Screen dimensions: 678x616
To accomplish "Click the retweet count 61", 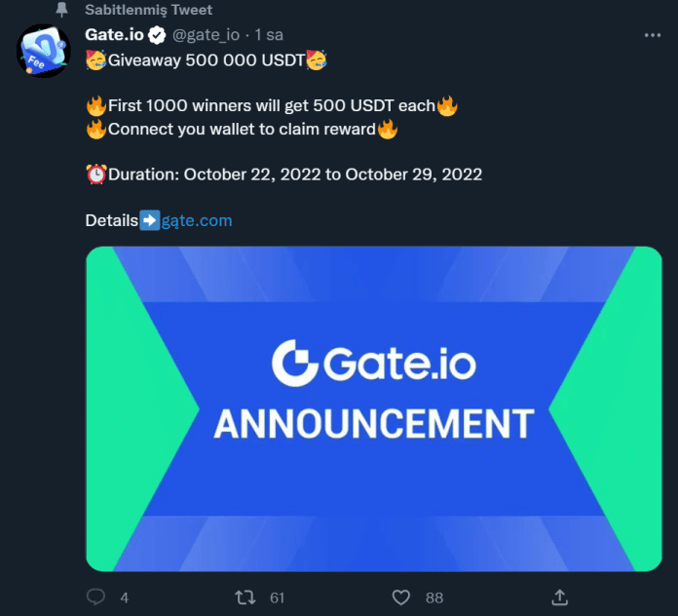I will [x=278, y=597].
